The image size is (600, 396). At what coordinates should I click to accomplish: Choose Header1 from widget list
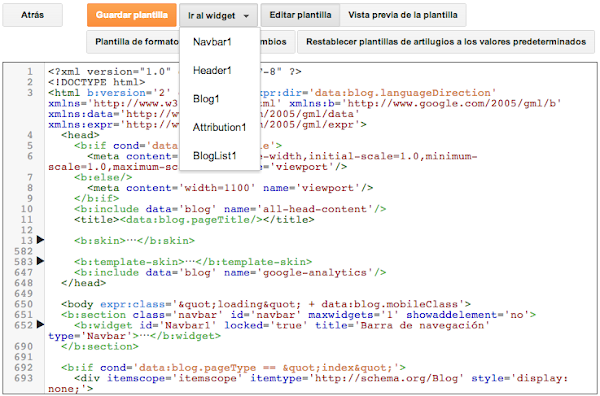220,70
